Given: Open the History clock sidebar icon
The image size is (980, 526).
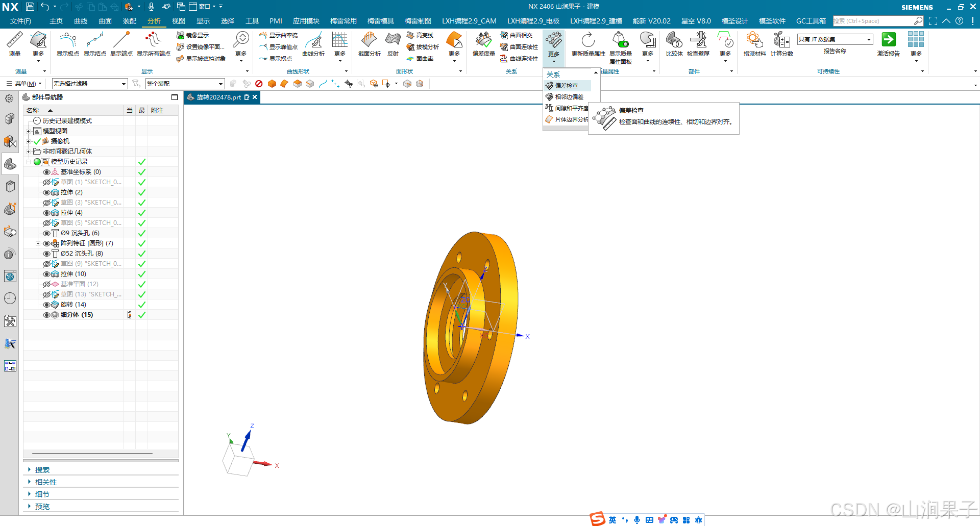Looking at the screenshot, I should (10, 298).
